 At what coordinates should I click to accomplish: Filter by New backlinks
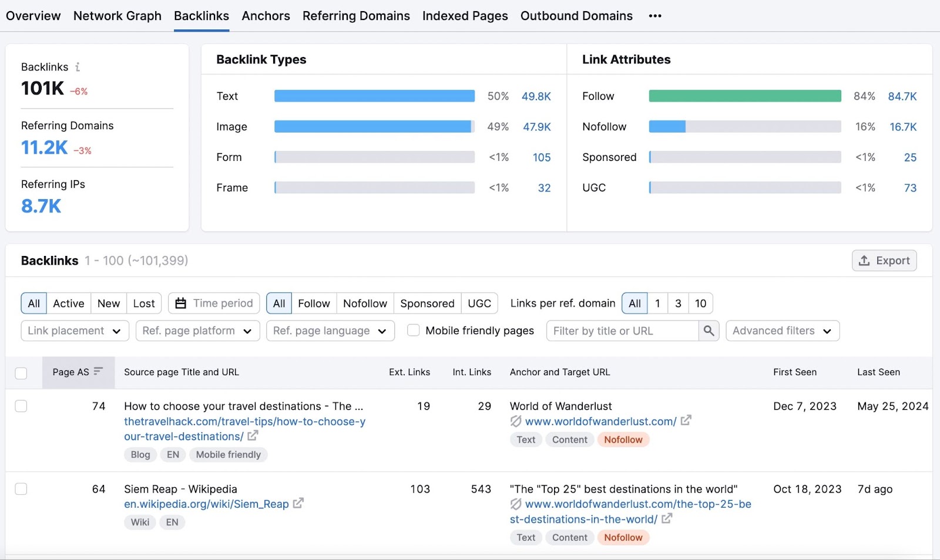tap(109, 303)
